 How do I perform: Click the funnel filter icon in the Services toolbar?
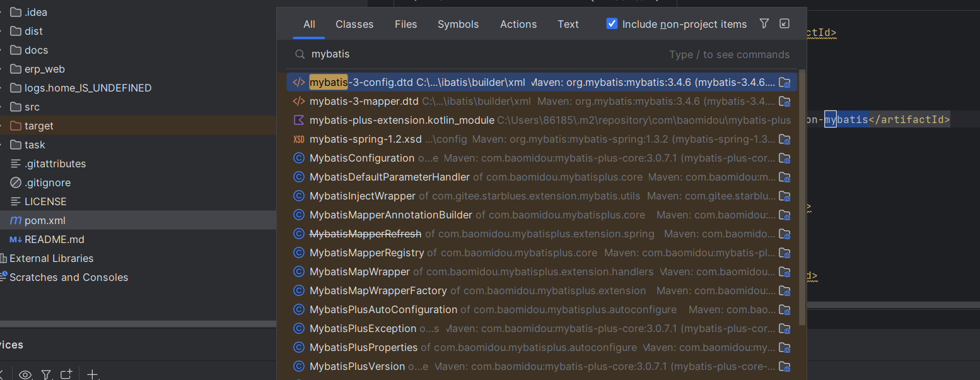pos(46,374)
